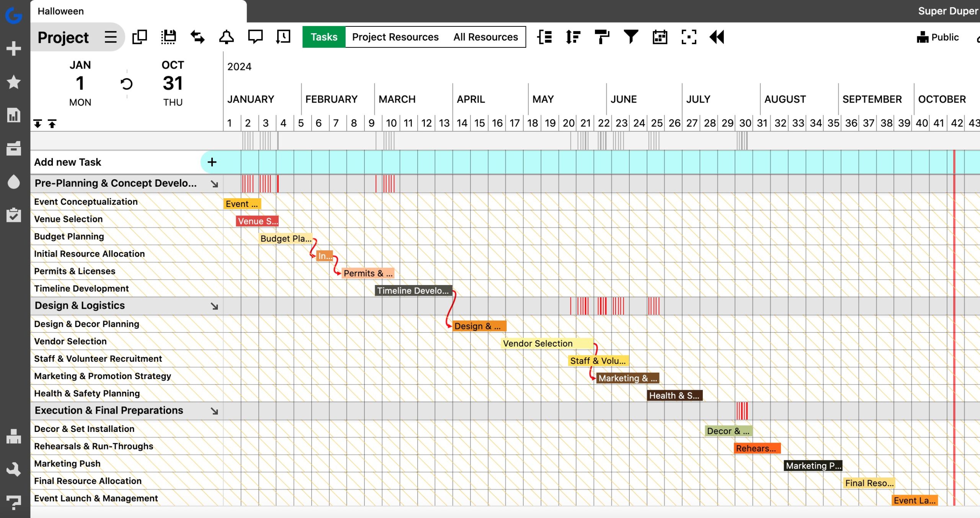Open the wrench settings icon in sidebar
The width and height of the screenshot is (980, 518).
(x=14, y=469)
